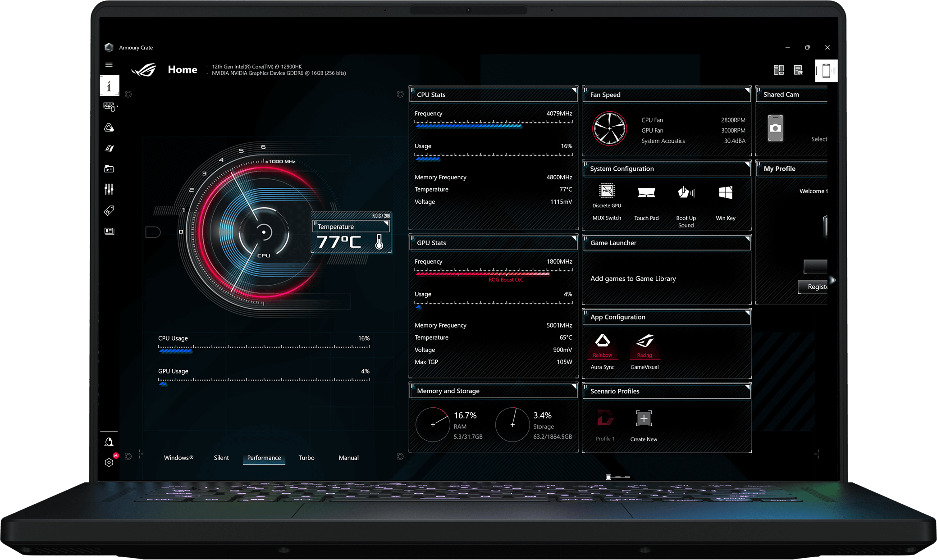Image resolution: width=937 pixels, height=560 pixels.
Task: Select the Home info sidebar icon
Action: click(x=110, y=85)
